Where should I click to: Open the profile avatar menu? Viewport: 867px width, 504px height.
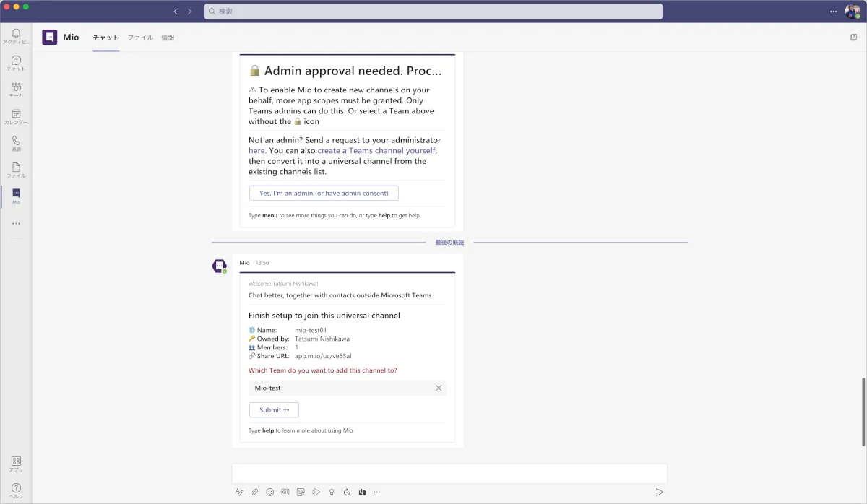tap(853, 12)
